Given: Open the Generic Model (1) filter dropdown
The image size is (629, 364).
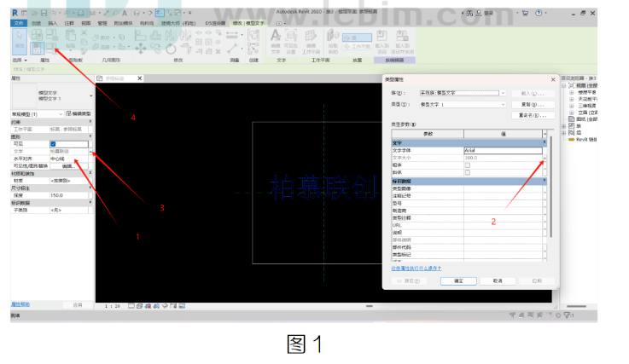Looking at the screenshot, I should [x=61, y=114].
